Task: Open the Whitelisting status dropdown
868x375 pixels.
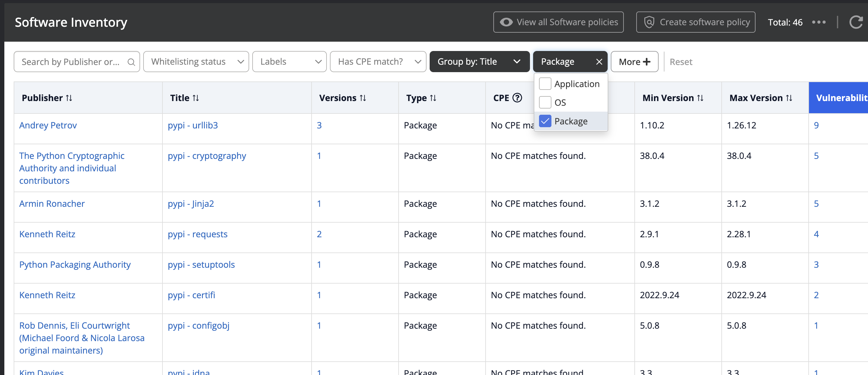Action: 196,62
